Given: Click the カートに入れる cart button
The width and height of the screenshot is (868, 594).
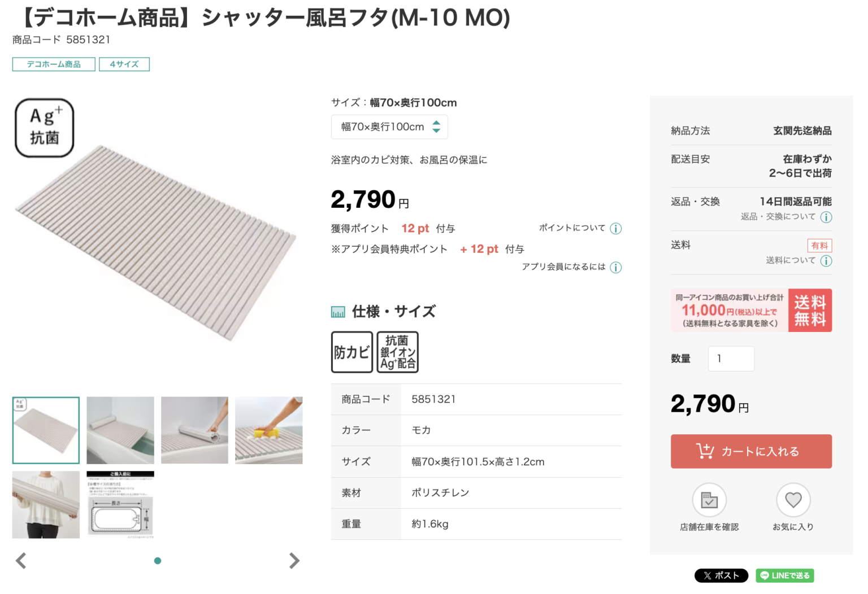Looking at the screenshot, I should [x=751, y=451].
